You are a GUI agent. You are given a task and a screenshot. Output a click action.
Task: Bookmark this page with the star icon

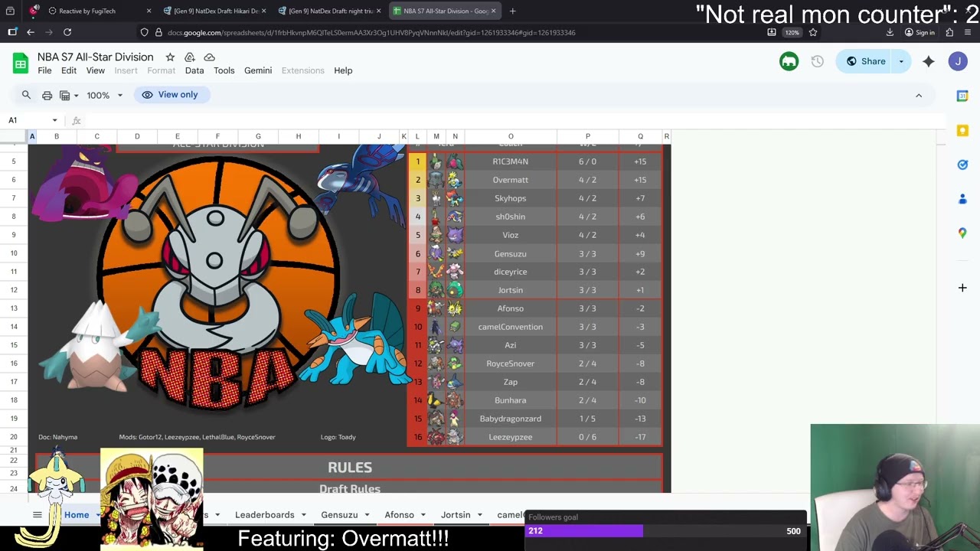pos(812,32)
